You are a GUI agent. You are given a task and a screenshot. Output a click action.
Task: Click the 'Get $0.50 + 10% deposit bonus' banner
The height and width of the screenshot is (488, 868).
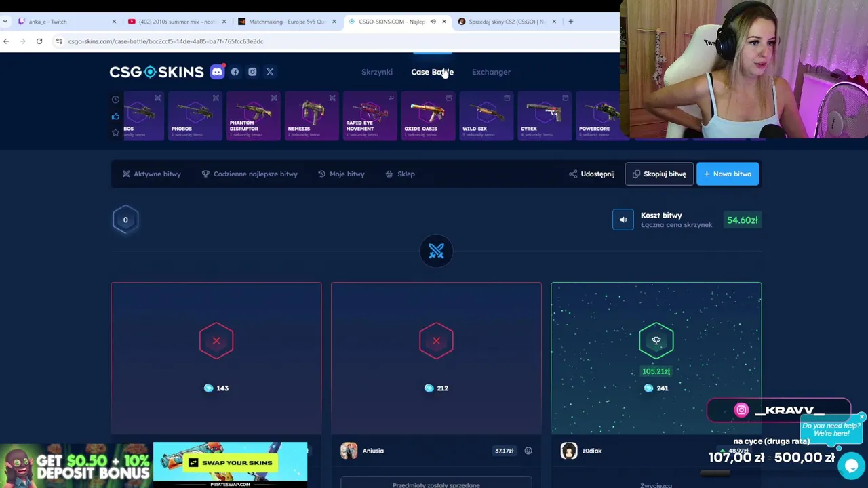point(75,466)
